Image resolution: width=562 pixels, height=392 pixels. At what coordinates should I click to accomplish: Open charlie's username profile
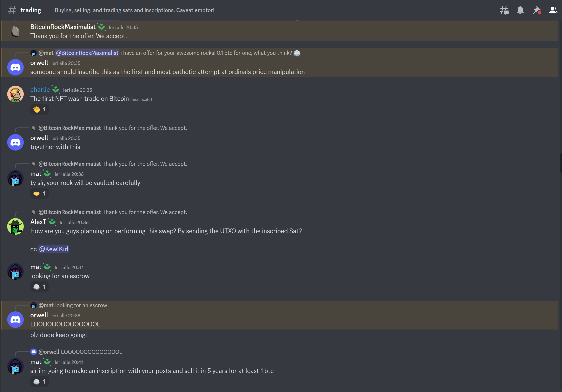tap(40, 89)
